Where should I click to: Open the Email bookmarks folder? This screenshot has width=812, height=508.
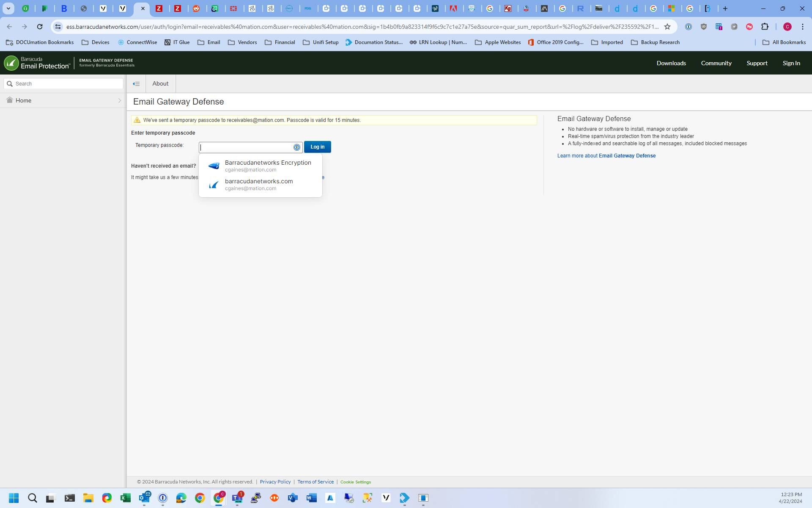tap(209, 42)
